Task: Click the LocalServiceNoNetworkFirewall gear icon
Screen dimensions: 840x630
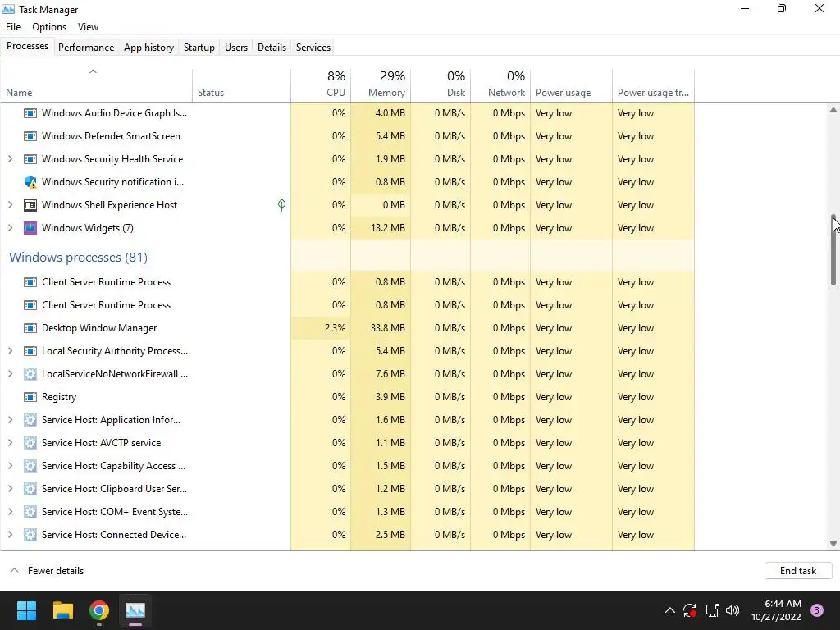Action: coord(30,374)
